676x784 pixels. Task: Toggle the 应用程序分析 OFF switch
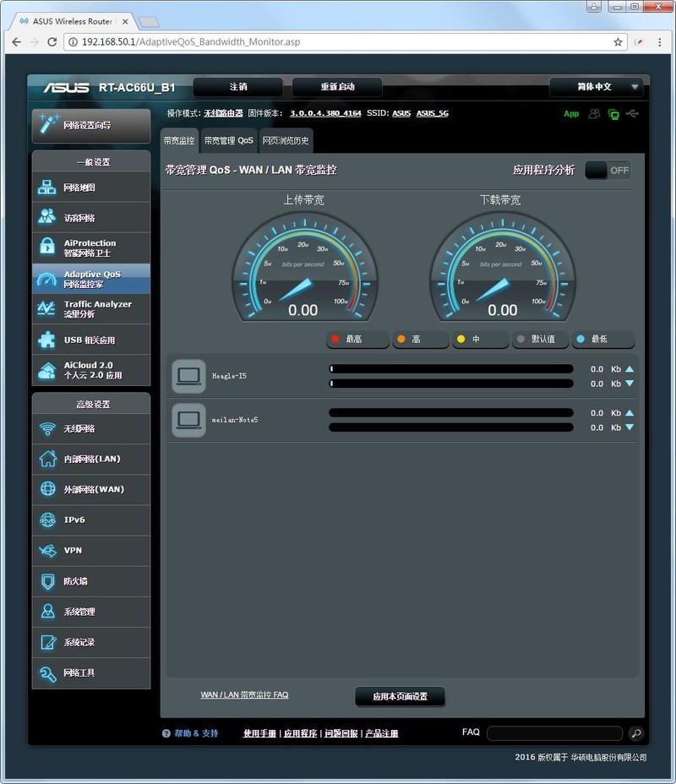[608, 170]
